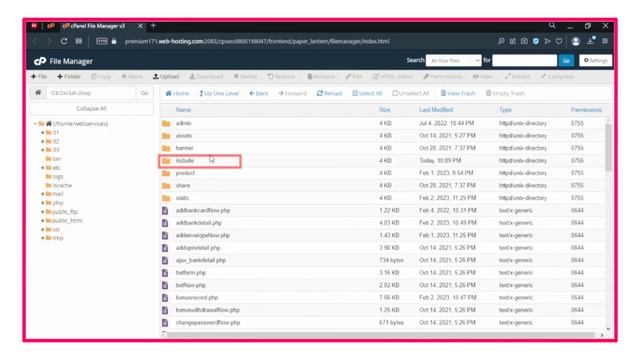The image size is (640, 360).
Task: Create a new File
Action: 39,76
